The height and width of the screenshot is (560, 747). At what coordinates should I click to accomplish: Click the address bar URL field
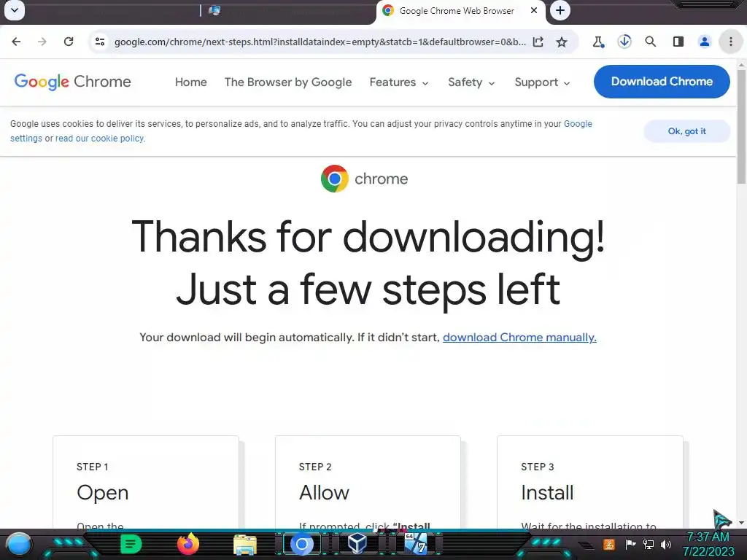click(320, 42)
